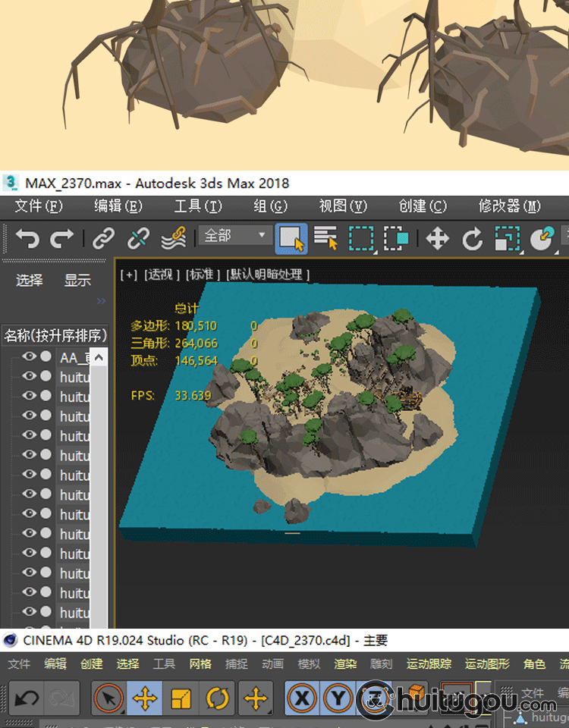569x728 pixels.
Task: Open the Select by Name list icon
Action: click(x=325, y=239)
